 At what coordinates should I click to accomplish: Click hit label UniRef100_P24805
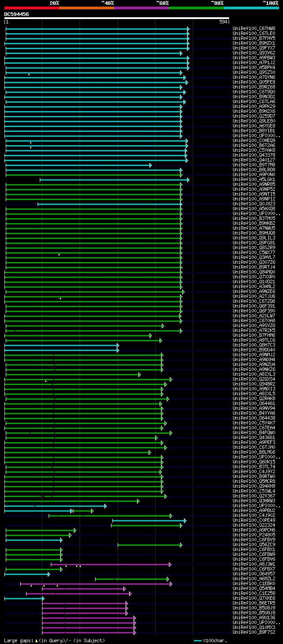point(254,535)
